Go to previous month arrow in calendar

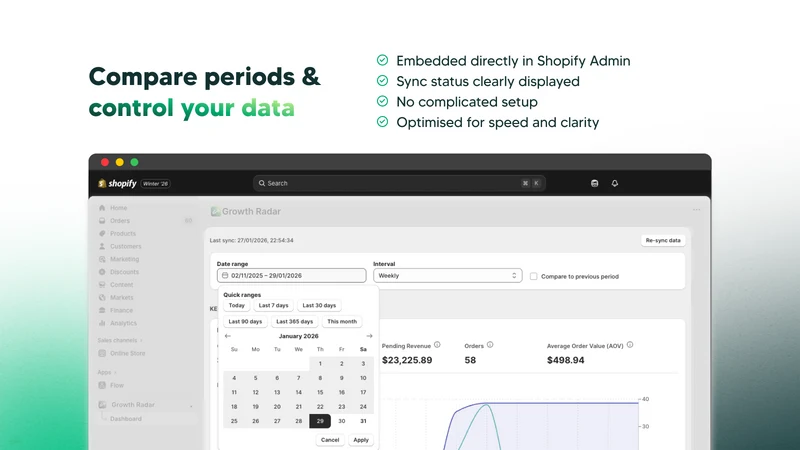click(228, 336)
